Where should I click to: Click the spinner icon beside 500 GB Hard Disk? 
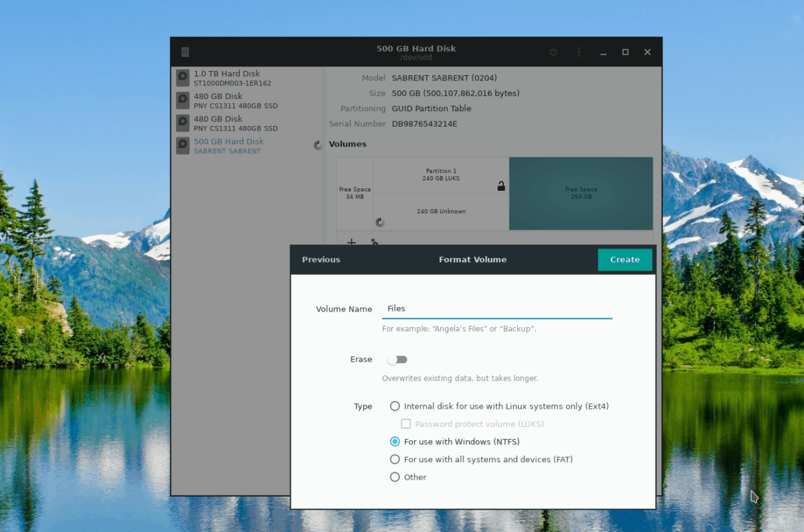tap(317, 145)
